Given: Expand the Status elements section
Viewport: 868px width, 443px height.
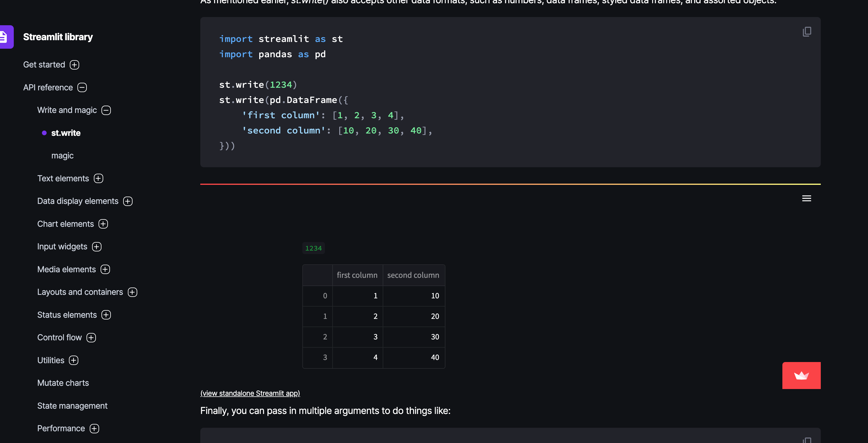Looking at the screenshot, I should click(106, 315).
